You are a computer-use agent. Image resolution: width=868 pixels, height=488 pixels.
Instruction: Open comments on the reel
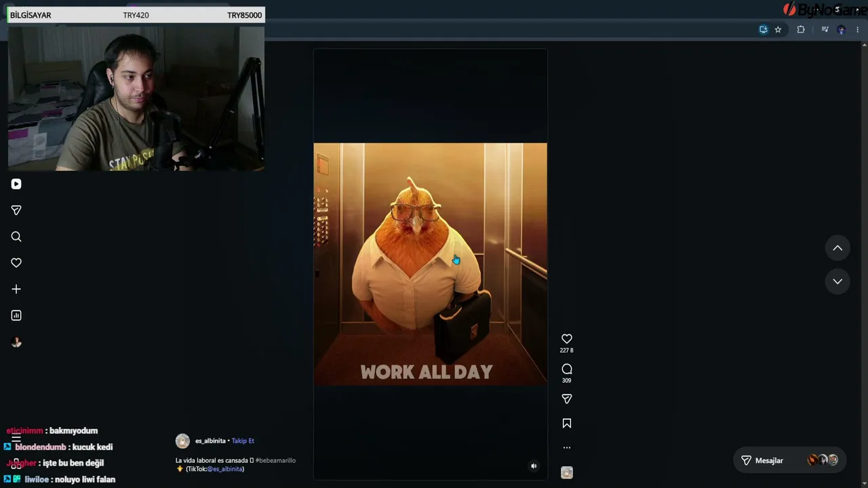[567, 369]
